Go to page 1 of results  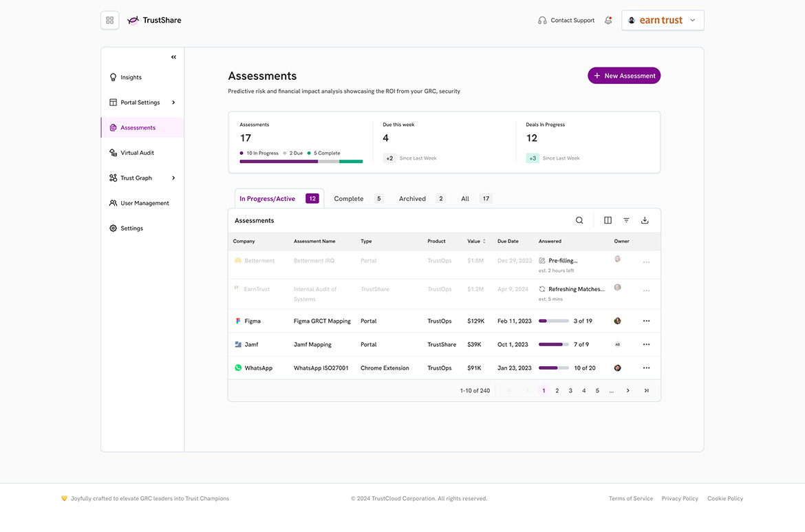point(544,391)
